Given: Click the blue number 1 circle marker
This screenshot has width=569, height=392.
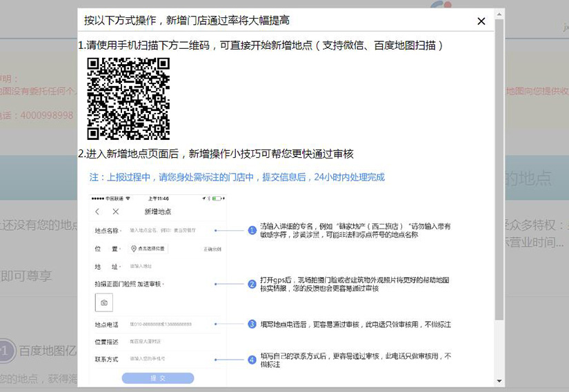Looking at the screenshot, I should [252, 230].
